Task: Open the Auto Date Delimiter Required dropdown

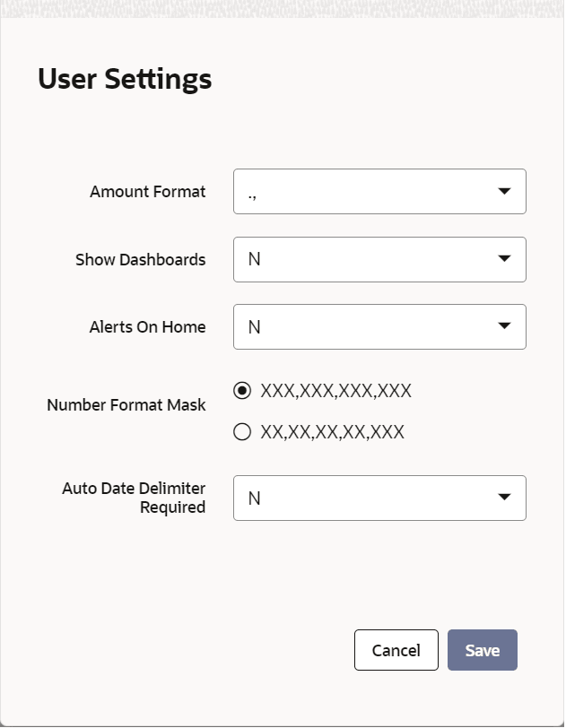Action: click(379, 498)
